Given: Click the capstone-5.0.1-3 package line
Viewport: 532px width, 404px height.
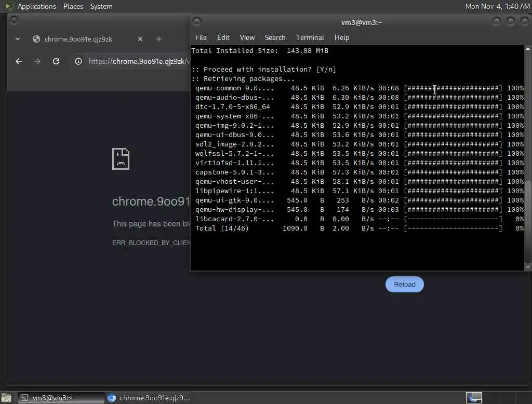Looking at the screenshot, I should pos(360,172).
